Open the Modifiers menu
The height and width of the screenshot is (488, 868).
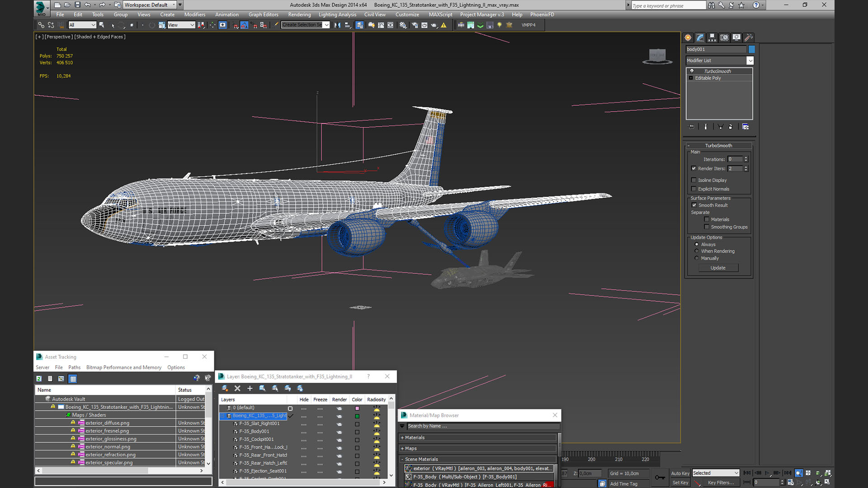click(195, 14)
